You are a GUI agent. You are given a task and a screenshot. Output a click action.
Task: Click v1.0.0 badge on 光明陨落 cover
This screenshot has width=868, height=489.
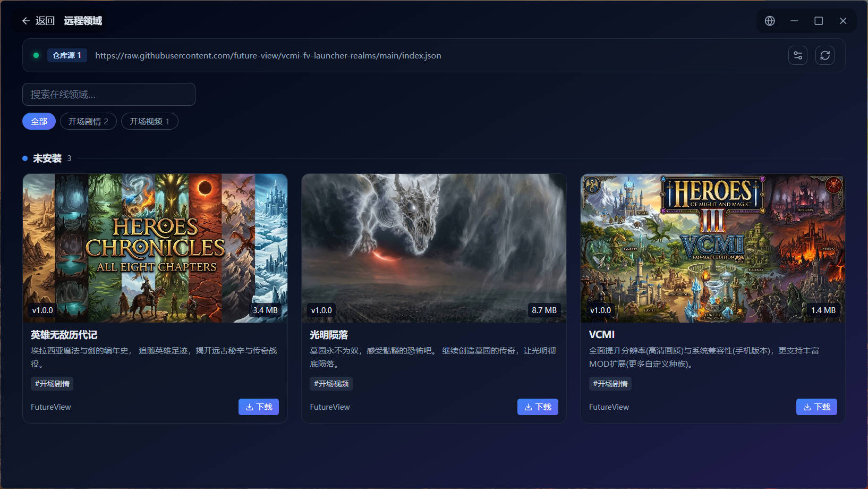[321, 310]
